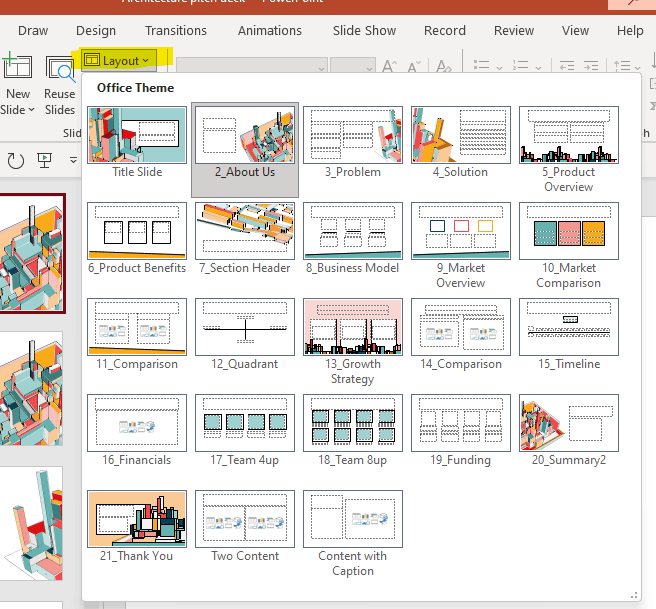Open the font name combo box

(x=251, y=66)
